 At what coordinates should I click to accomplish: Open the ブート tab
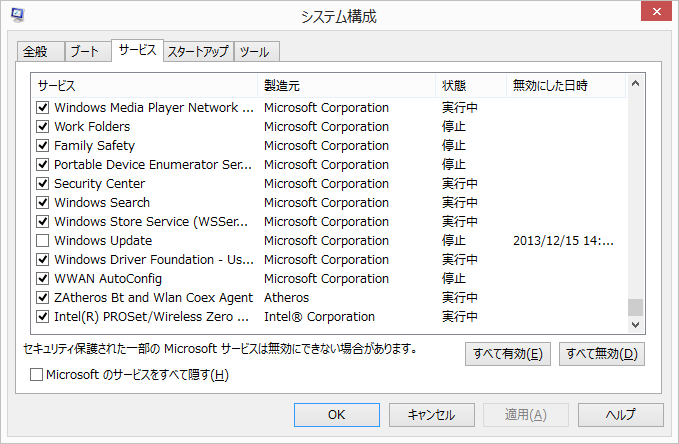click(88, 52)
